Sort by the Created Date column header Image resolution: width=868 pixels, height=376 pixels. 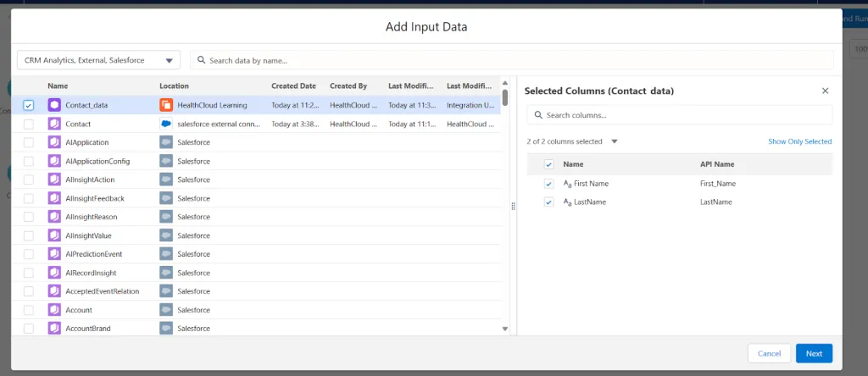[x=293, y=86]
